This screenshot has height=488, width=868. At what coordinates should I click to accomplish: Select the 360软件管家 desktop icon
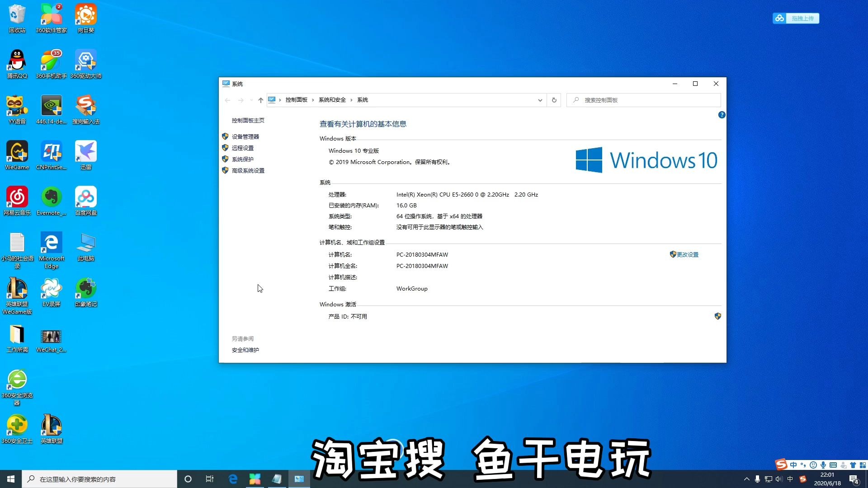coord(52,19)
